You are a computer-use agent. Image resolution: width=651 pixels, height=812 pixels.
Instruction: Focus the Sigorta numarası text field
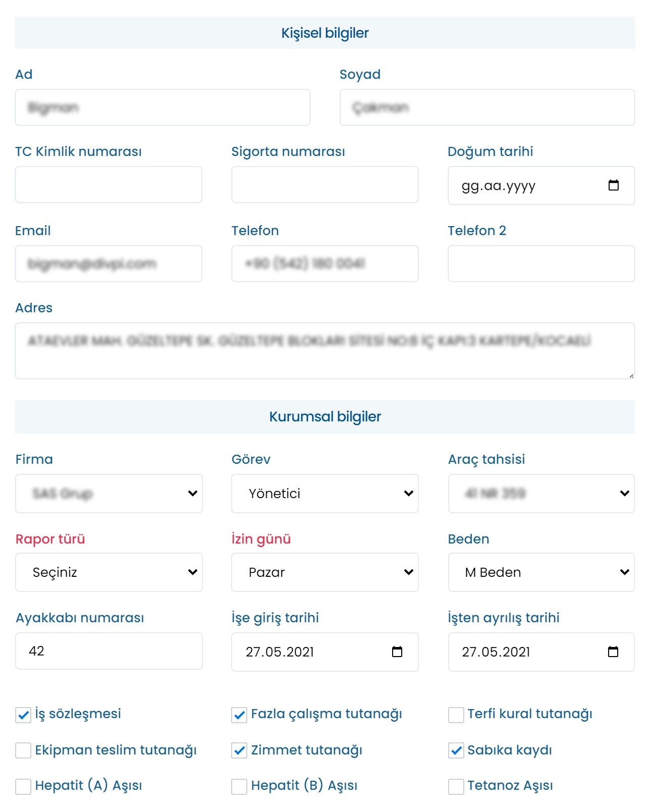[x=324, y=185]
